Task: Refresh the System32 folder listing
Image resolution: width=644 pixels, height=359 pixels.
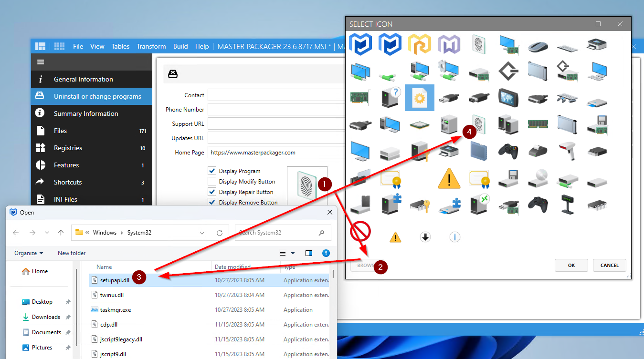Action: click(220, 233)
